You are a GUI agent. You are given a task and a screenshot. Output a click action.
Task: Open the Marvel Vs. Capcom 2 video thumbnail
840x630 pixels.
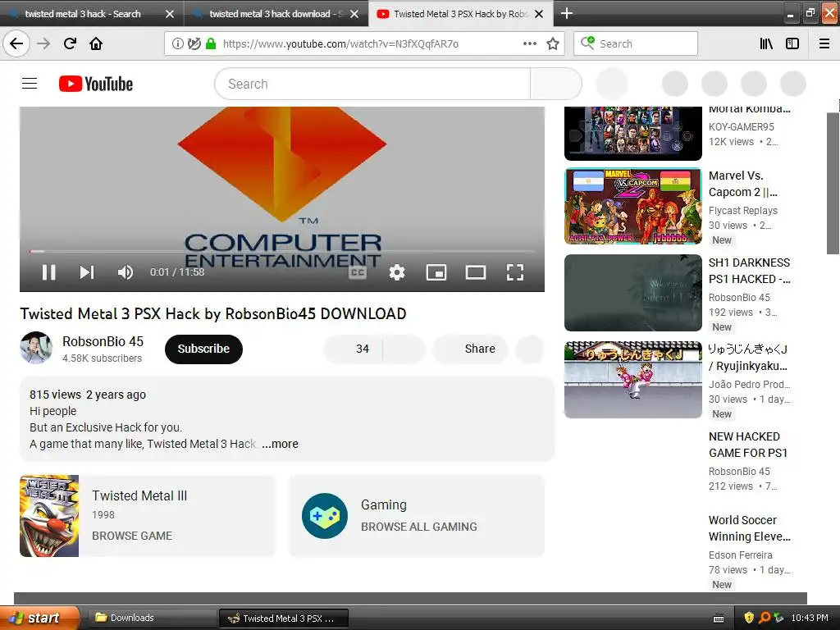(x=633, y=206)
